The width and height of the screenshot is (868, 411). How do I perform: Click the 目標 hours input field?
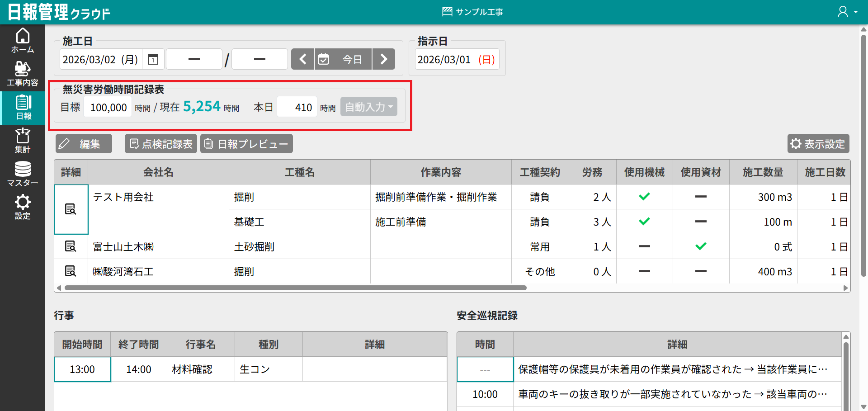pos(108,107)
